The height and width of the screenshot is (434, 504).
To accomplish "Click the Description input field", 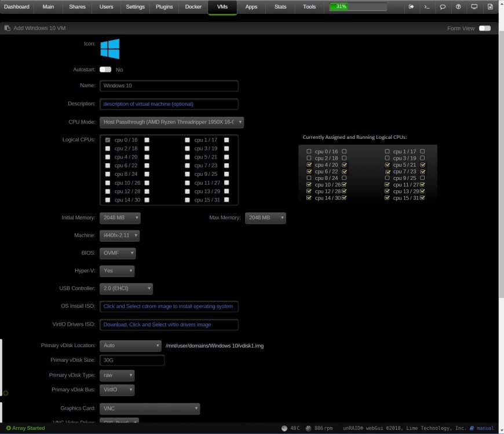I will [x=169, y=104].
